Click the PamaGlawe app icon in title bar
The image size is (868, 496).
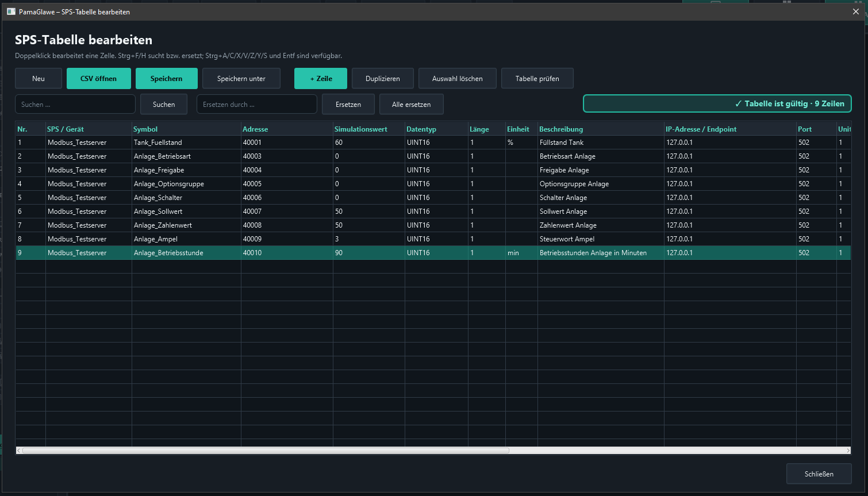11,11
